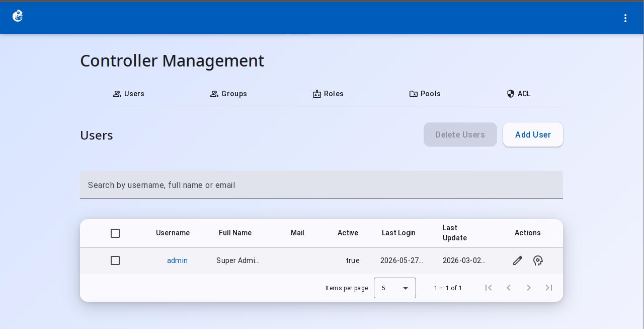Screen dimensions: 644x329
Task: Switch to the Pools tab
Action: pos(425,94)
